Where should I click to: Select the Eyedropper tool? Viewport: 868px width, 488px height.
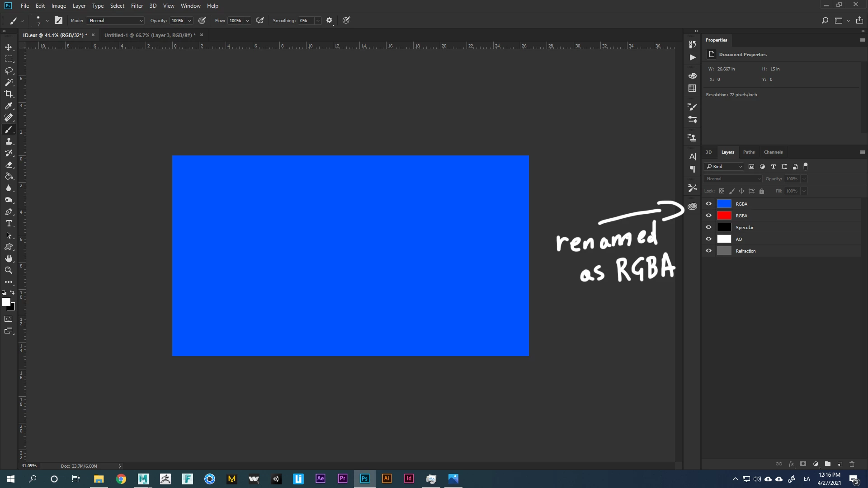pos(9,106)
